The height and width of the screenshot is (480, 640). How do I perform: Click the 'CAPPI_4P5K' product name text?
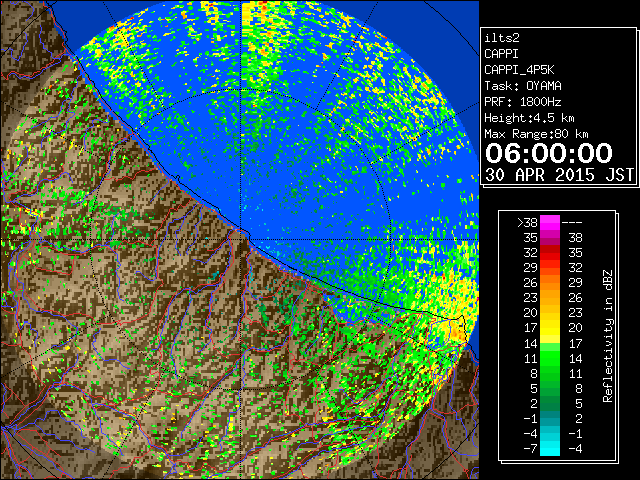519,70
